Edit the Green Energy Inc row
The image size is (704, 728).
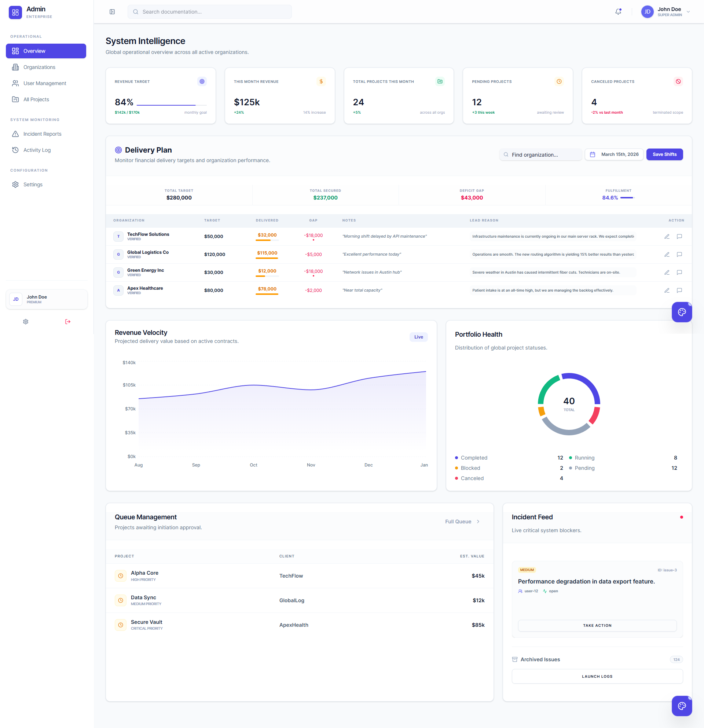tap(667, 272)
